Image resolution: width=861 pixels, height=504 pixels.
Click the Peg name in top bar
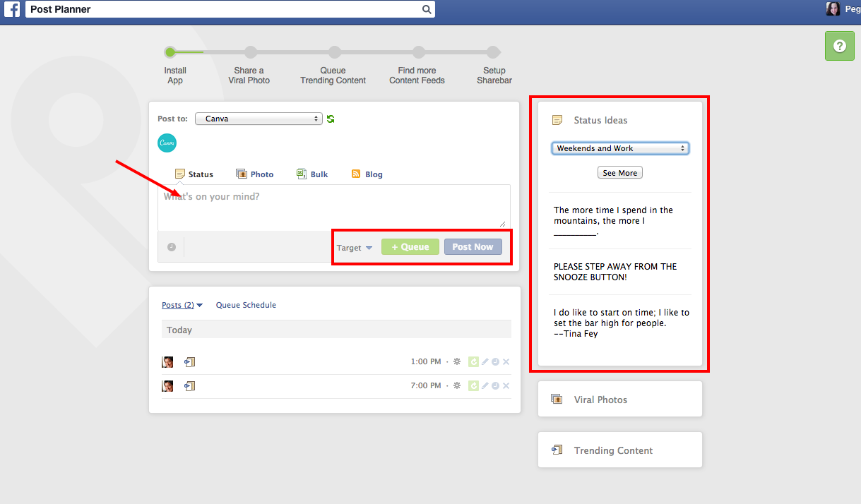(853, 9)
